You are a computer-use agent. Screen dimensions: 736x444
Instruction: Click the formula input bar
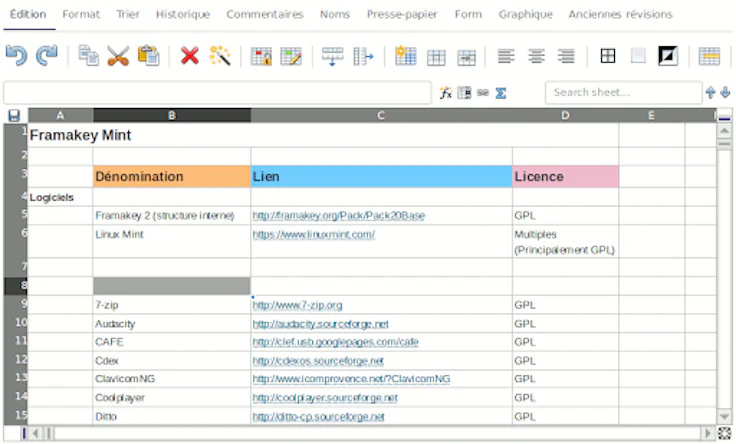[217, 92]
